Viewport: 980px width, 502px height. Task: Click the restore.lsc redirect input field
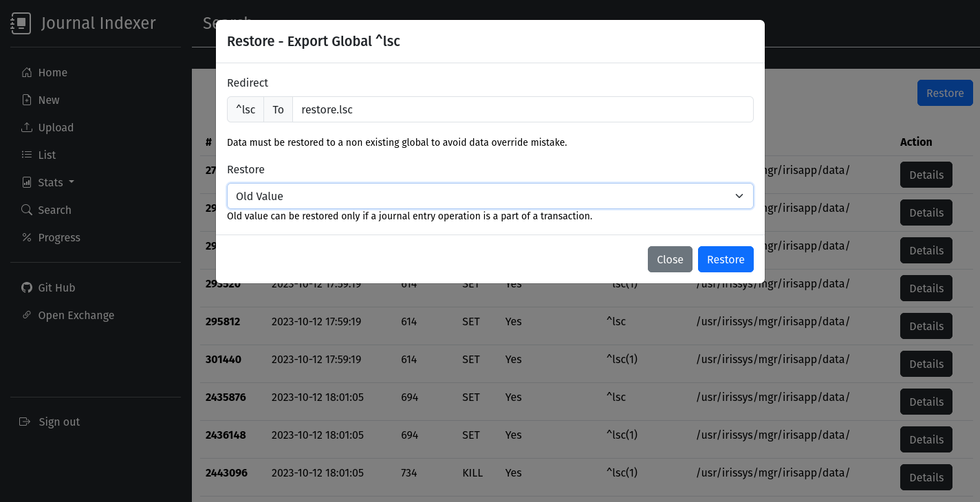click(x=522, y=109)
